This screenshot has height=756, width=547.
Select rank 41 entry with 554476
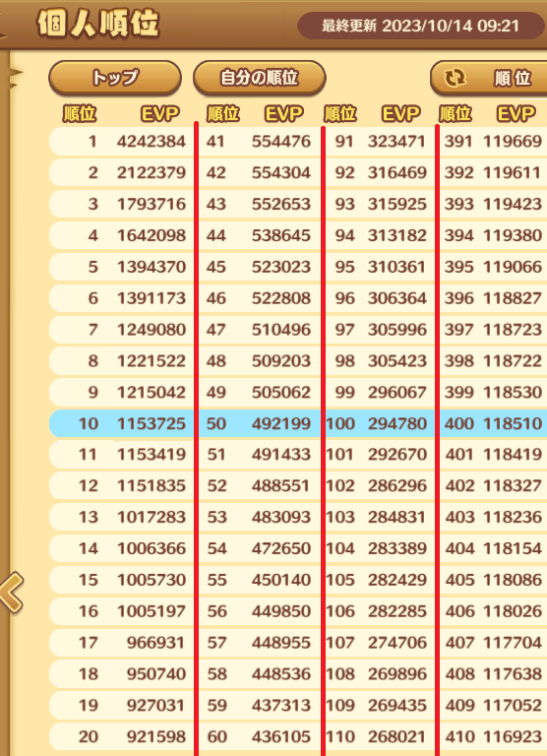pyautogui.click(x=260, y=142)
